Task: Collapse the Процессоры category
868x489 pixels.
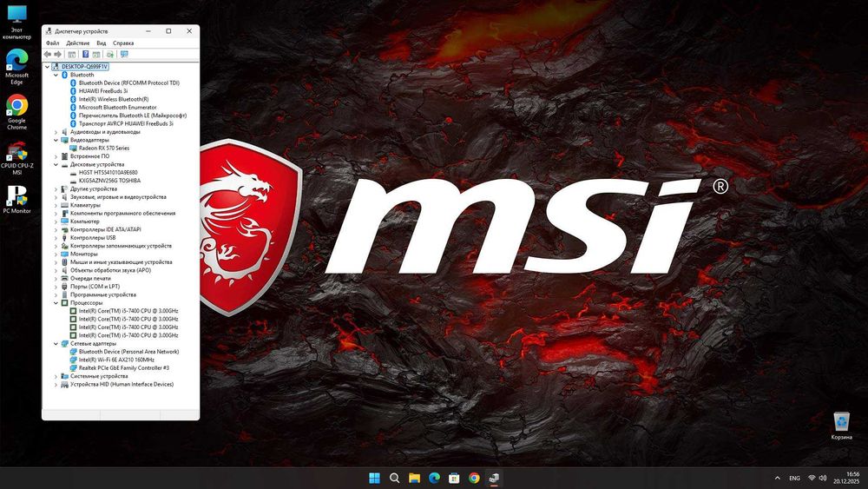Action: click(x=56, y=303)
